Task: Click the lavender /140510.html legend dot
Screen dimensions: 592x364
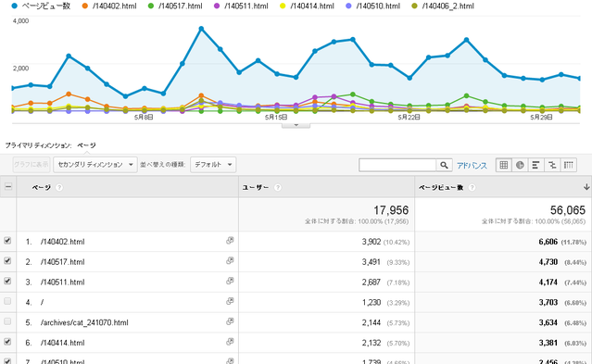Action: [x=349, y=6]
